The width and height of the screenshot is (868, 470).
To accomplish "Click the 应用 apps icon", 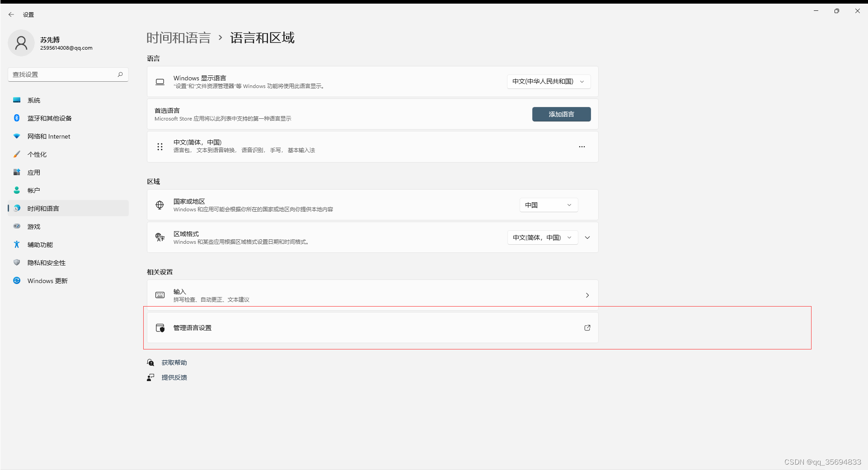I will [x=17, y=172].
